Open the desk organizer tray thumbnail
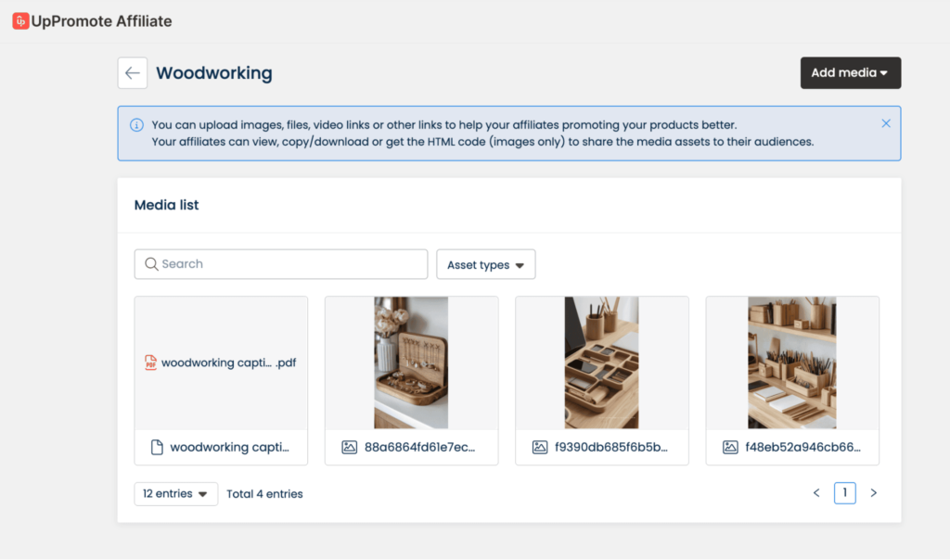Viewport: 950px width, 560px height. point(601,363)
